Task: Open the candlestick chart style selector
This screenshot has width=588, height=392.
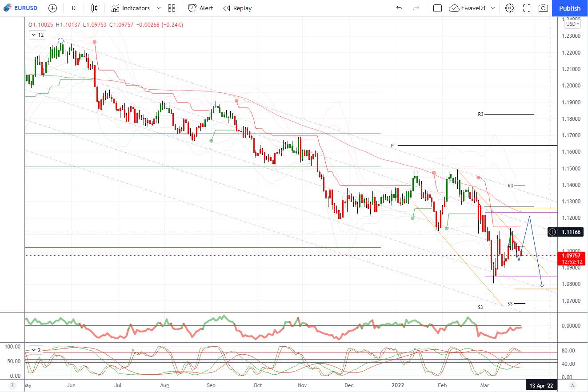Action: click(94, 8)
